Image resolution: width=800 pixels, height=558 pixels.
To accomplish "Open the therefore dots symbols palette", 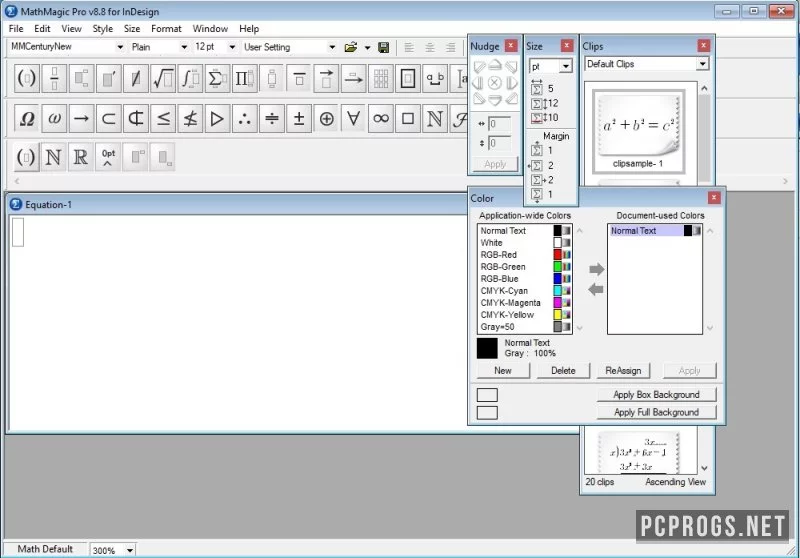I will pos(244,119).
